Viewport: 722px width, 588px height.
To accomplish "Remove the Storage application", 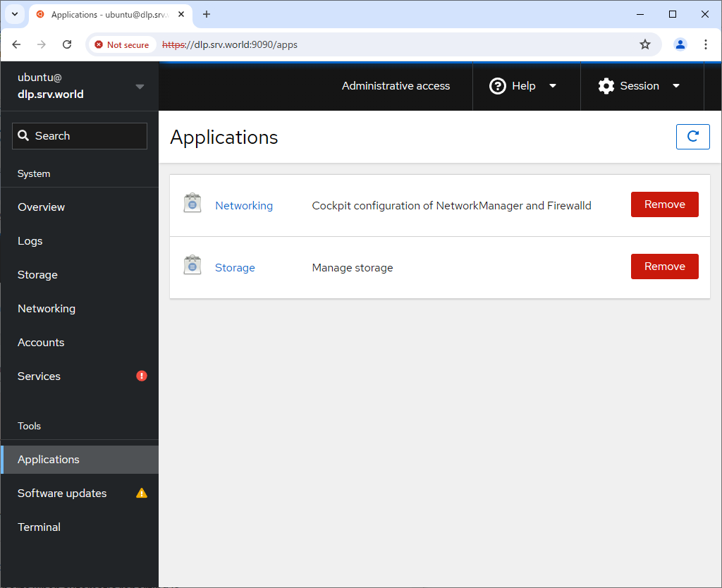I will 664,267.
